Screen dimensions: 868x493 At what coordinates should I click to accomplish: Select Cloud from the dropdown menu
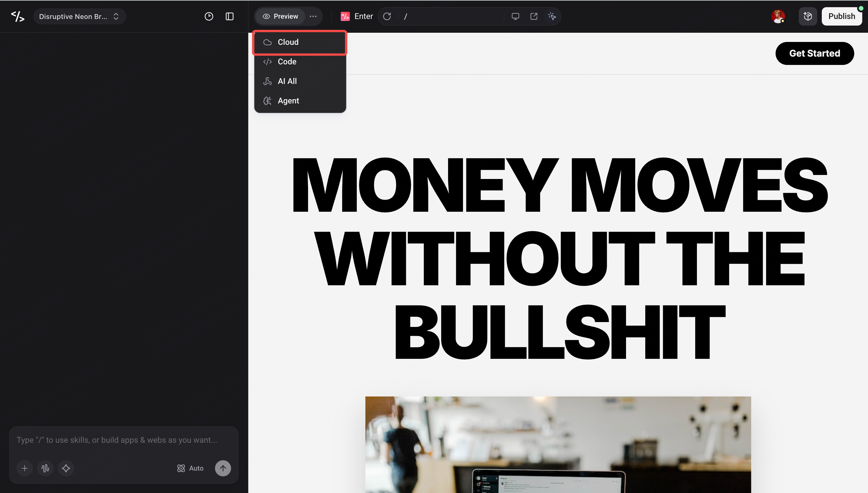300,42
